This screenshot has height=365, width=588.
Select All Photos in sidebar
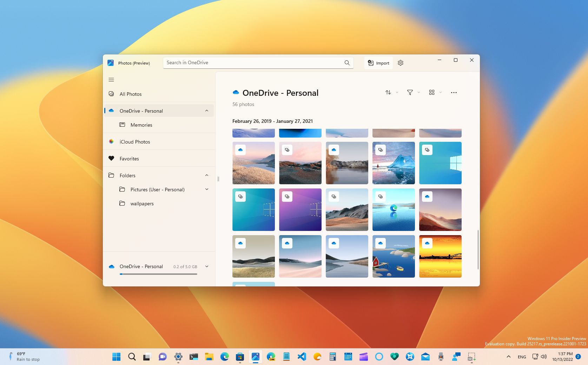tap(159, 94)
